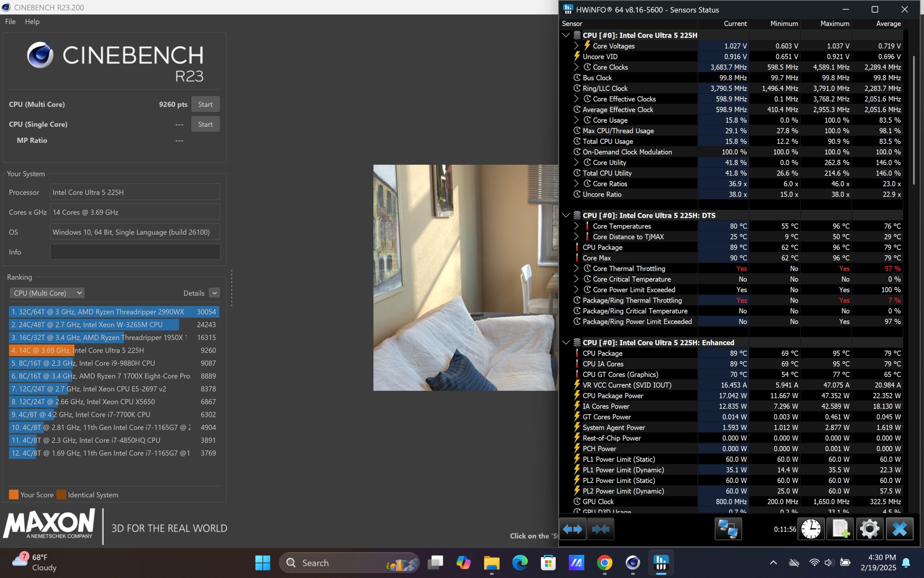This screenshot has height=578, width=924.
Task: Click the taskbar Search box
Action: click(x=349, y=563)
